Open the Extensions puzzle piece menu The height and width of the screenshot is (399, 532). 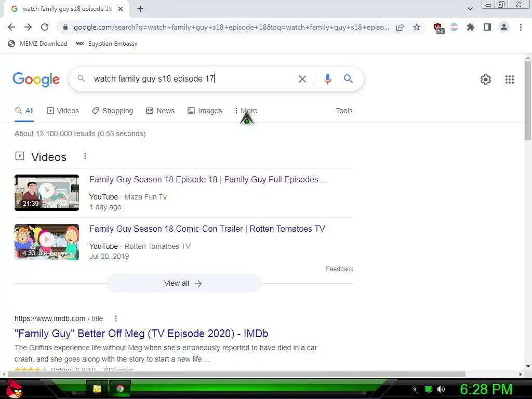[471, 27]
